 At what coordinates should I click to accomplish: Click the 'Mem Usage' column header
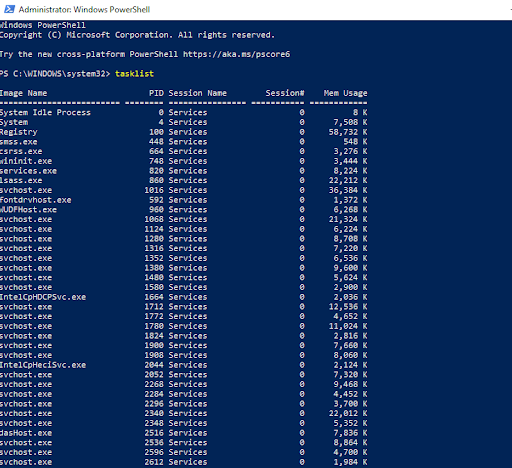(345, 93)
